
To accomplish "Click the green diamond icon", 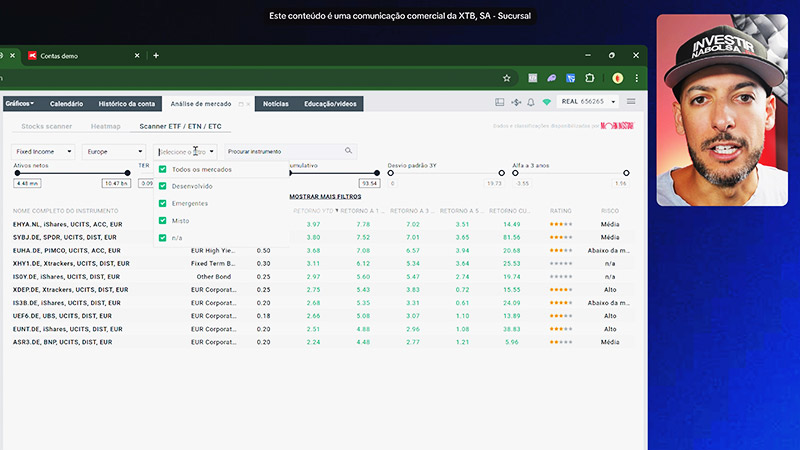I will 546,102.
